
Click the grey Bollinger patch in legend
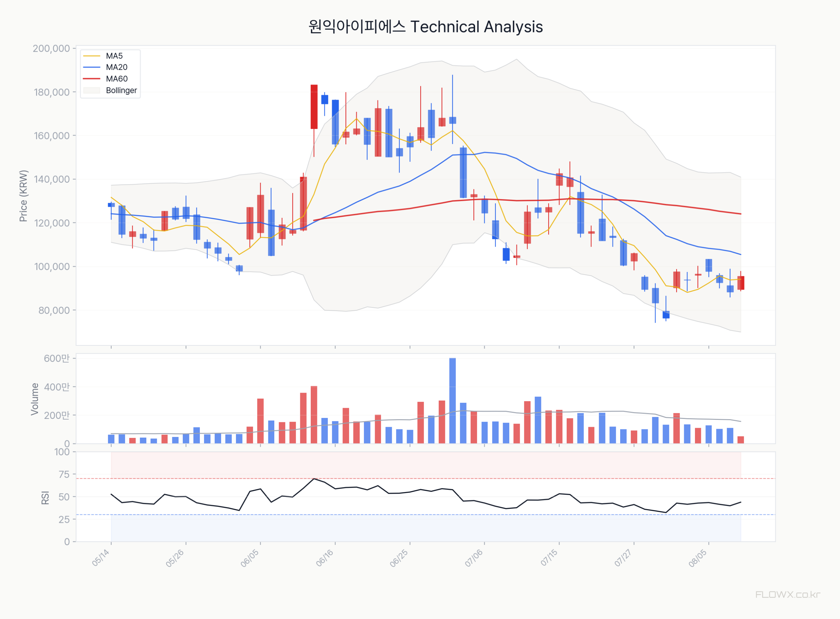click(92, 90)
